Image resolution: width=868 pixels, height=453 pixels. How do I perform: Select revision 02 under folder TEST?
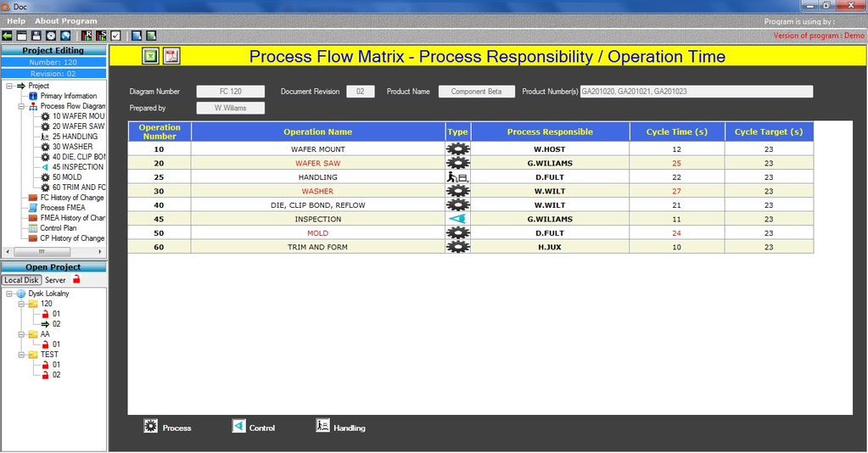pyautogui.click(x=57, y=374)
